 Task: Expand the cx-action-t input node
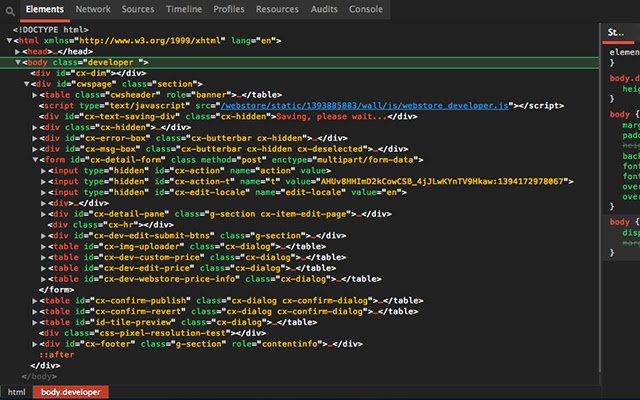(x=44, y=181)
